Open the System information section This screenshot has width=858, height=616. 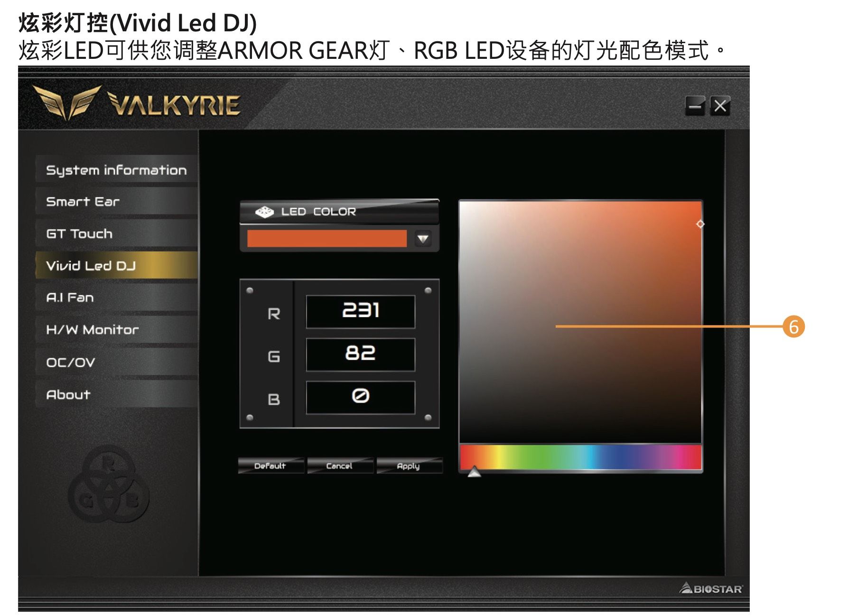pos(117,169)
